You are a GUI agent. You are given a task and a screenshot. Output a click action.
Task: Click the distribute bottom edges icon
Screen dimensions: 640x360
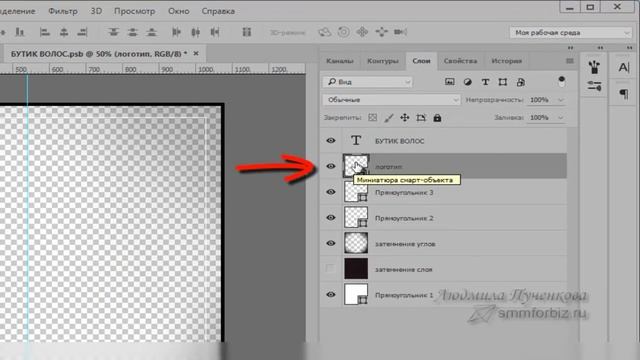pyautogui.click(x=151, y=32)
